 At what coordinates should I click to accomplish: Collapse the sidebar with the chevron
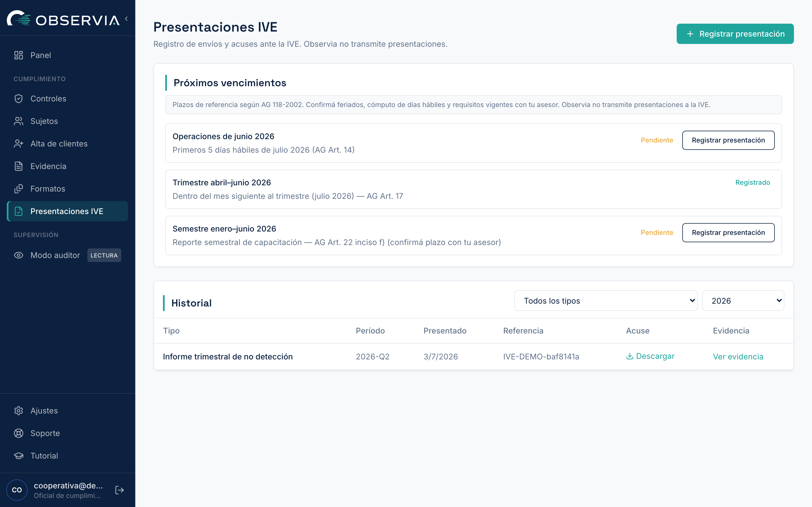coord(127,19)
